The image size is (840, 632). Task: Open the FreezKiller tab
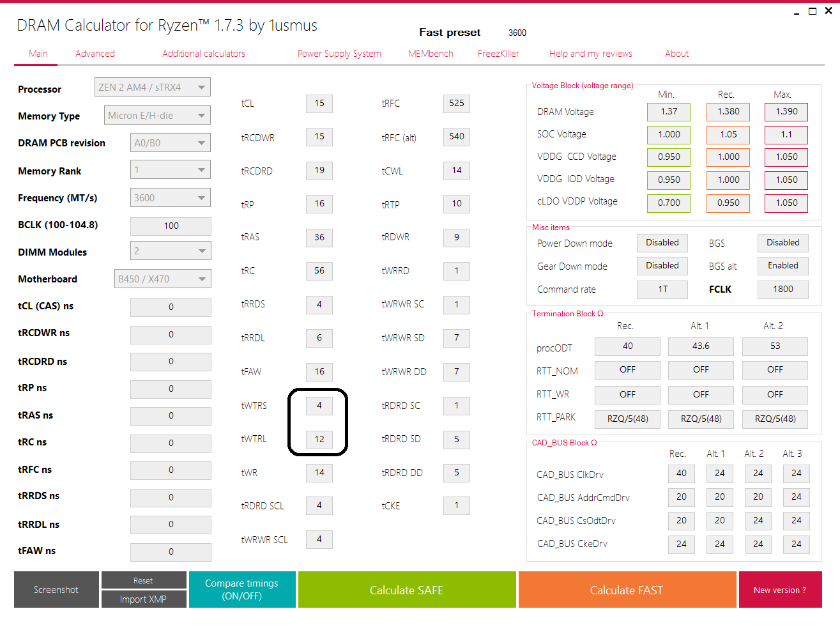(x=498, y=54)
